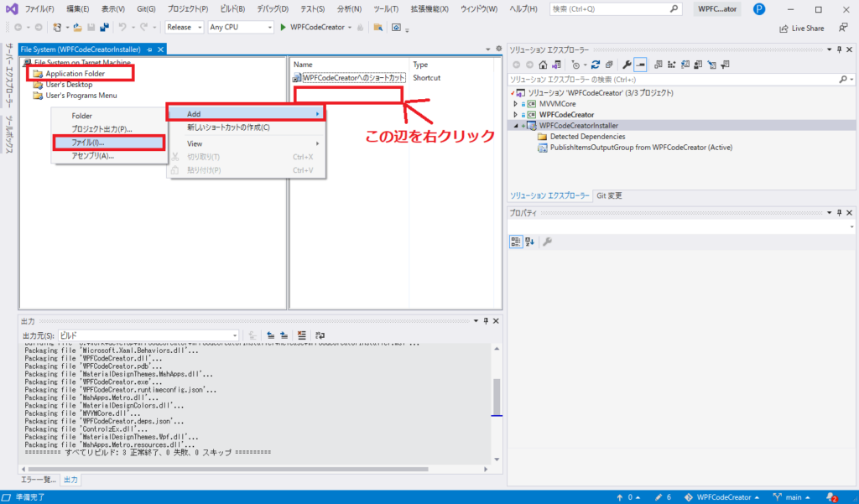The width and height of the screenshot is (859, 504).
Task: Click the Sync/Refresh icon in Solution Explorer
Action: [x=596, y=65]
